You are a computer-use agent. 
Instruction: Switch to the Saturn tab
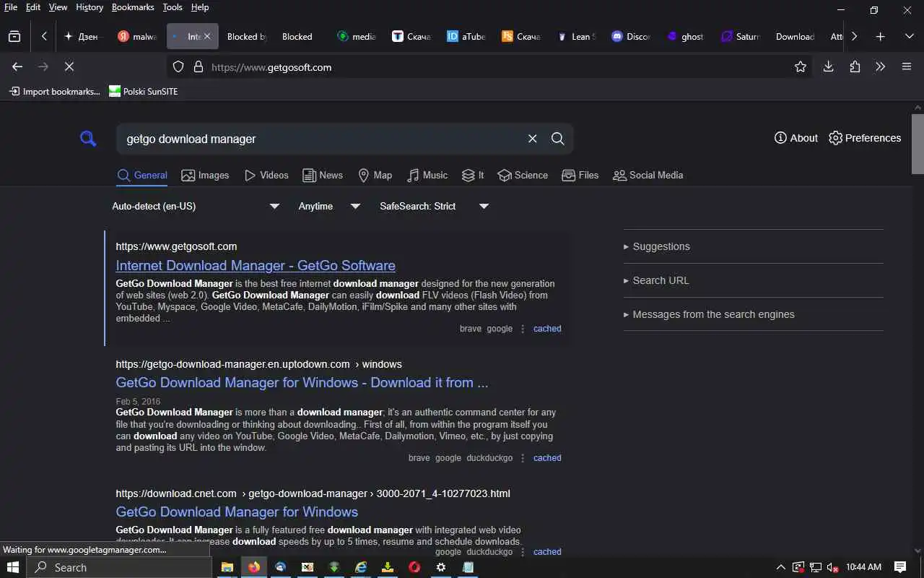(x=740, y=37)
